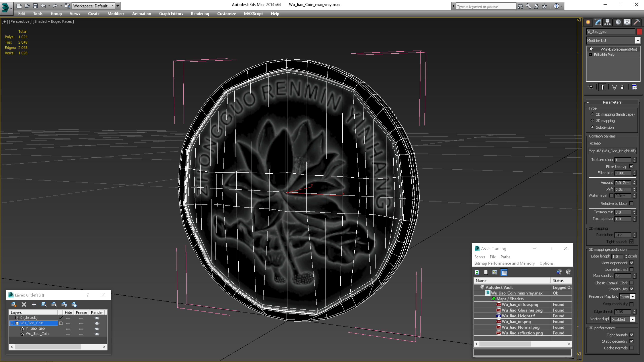Image resolution: width=644 pixels, height=362 pixels.
Task: Click Yi_Jiao_geo object name field
Action: click(x=610, y=32)
